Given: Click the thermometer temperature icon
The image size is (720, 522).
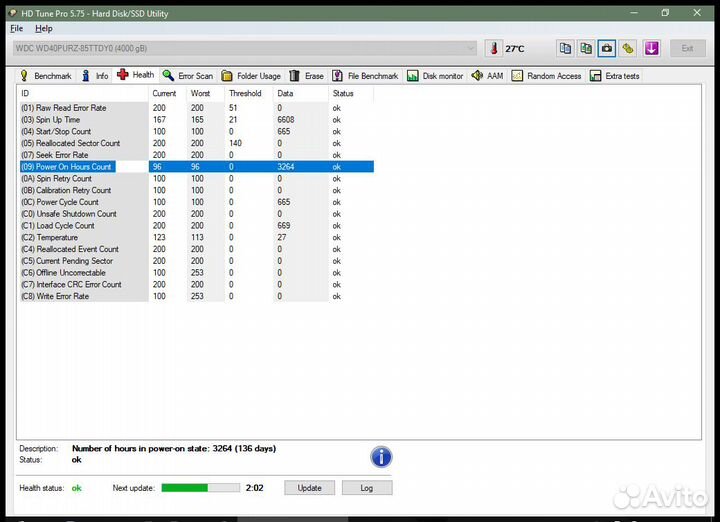Looking at the screenshot, I should [494, 48].
